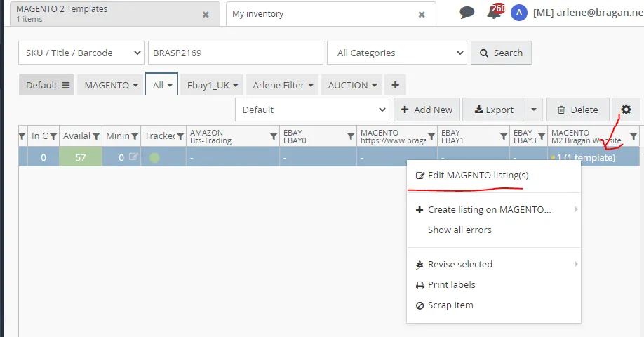
Task: Click the Add New button
Action: point(427,110)
